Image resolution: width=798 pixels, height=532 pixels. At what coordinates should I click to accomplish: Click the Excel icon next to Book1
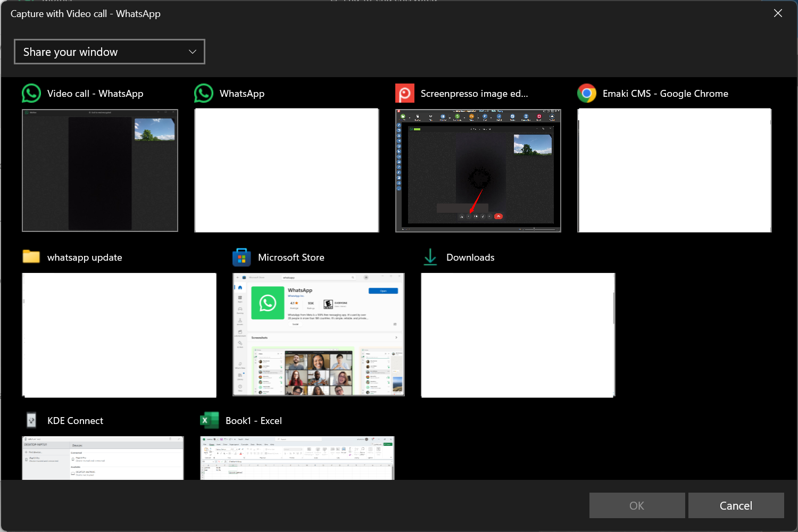[210, 420]
